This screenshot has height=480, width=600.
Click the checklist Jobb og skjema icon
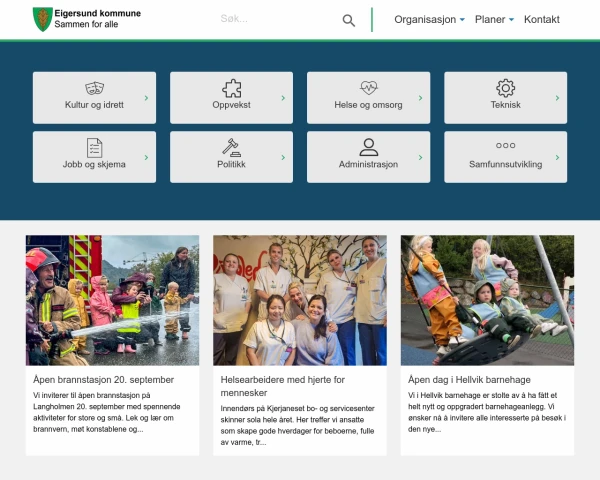tap(95, 147)
